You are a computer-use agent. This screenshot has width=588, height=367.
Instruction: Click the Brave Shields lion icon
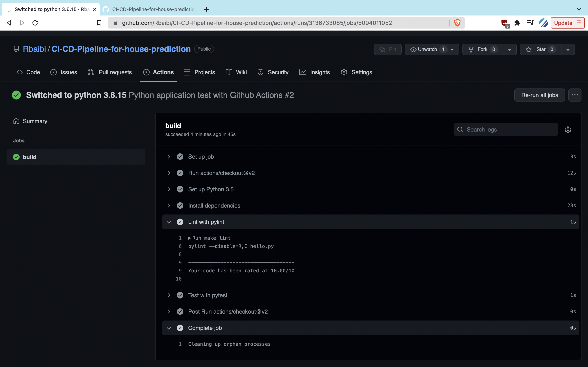pyautogui.click(x=457, y=23)
